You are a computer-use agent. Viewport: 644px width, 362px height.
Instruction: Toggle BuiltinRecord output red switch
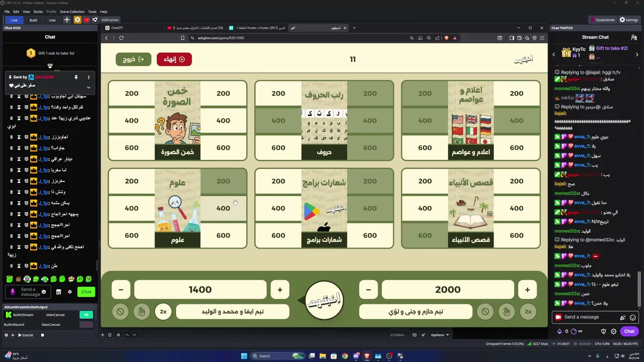pyautogui.click(x=86, y=324)
